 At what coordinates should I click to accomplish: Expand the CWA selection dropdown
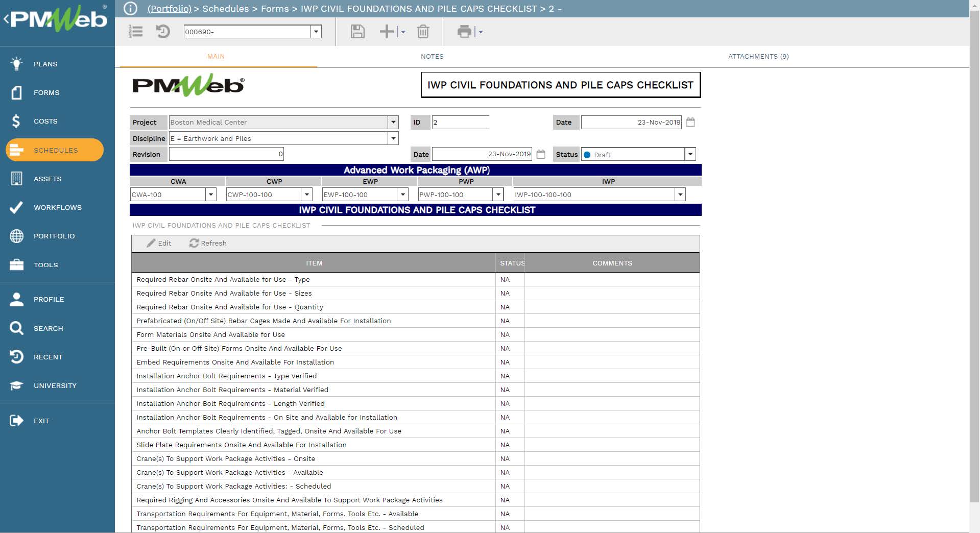tap(211, 194)
